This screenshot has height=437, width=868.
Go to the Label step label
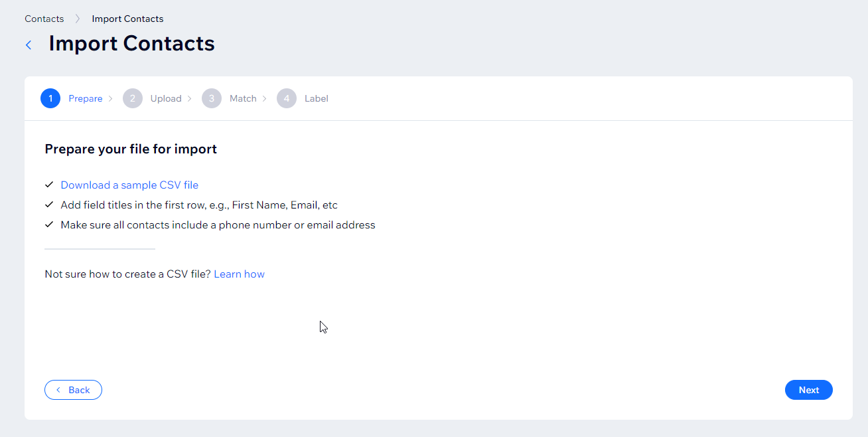pyautogui.click(x=317, y=98)
